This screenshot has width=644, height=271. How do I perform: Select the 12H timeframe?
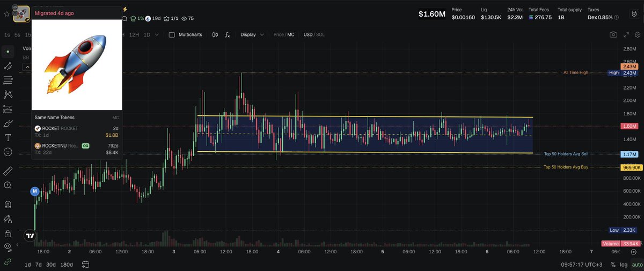pyautogui.click(x=134, y=35)
